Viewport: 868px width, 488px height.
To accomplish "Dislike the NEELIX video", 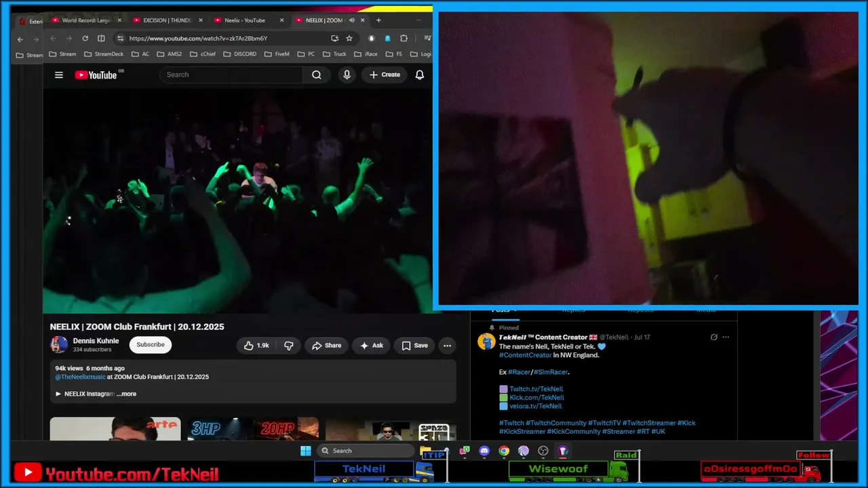I will [x=289, y=346].
